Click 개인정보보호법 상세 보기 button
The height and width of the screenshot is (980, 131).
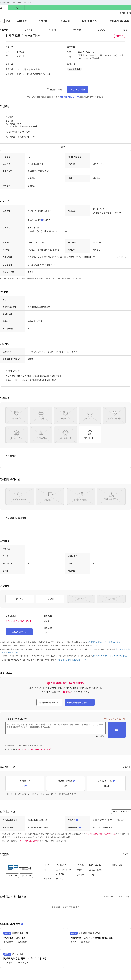coord(49,702)
